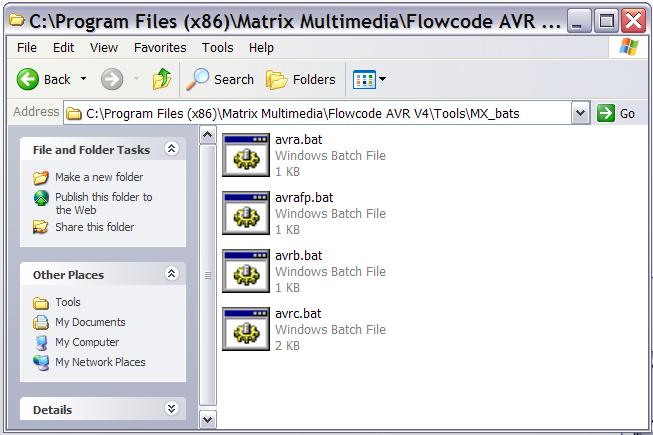Toggle the Folders pane icon
The height and width of the screenshot is (435, 653).
coord(277,79)
